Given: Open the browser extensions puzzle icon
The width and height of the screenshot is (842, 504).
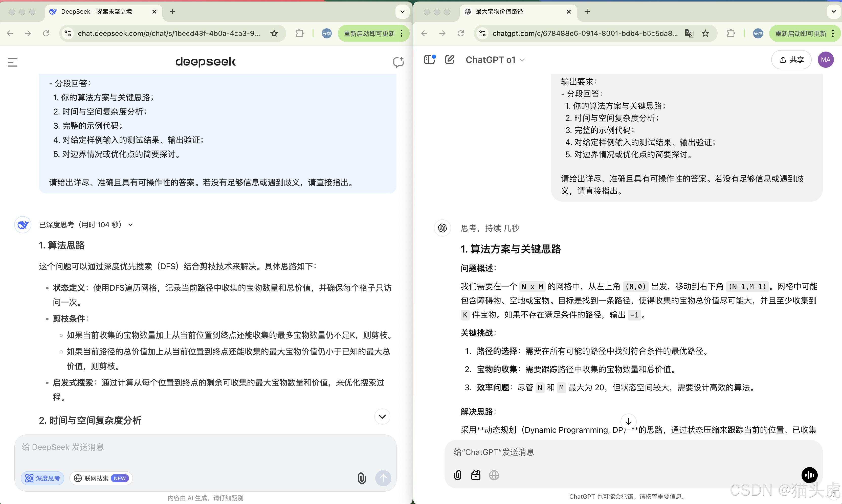Looking at the screenshot, I should (299, 33).
